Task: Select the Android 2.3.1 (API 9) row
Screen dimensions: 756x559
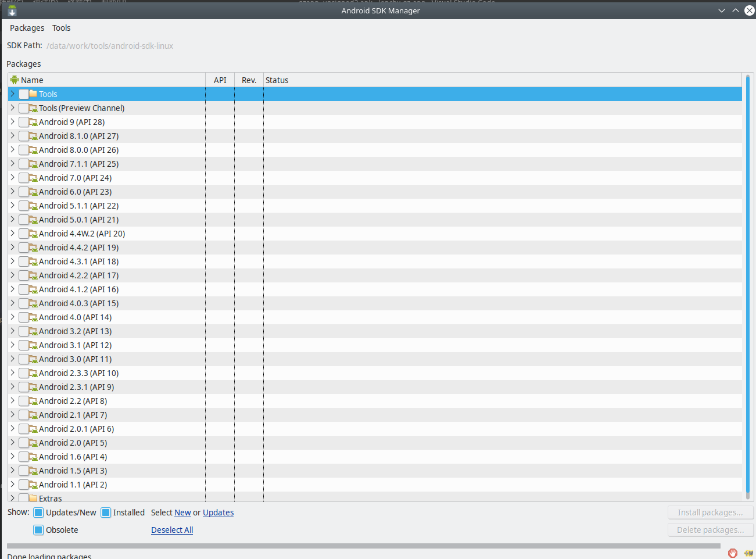Action: click(375, 387)
